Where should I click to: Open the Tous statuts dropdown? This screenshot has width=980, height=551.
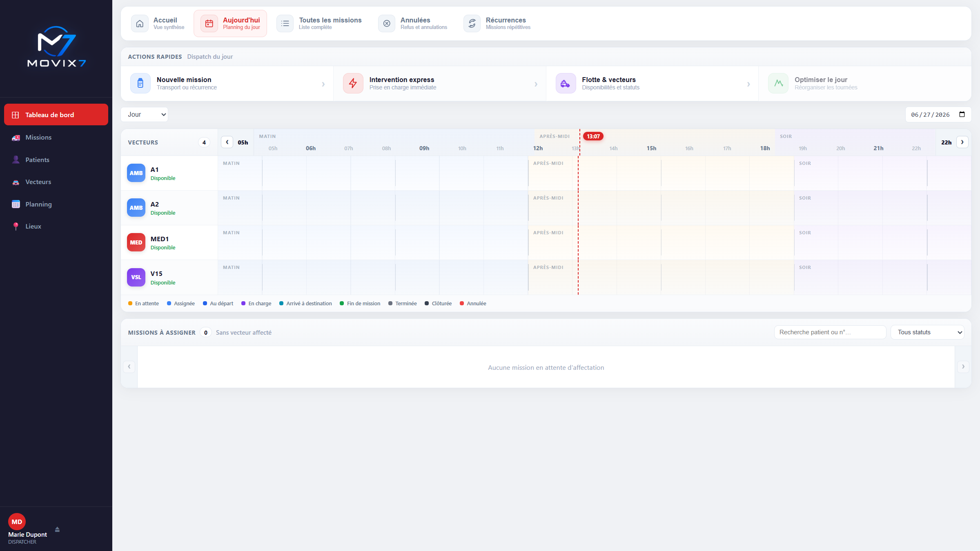pos(927,332)
